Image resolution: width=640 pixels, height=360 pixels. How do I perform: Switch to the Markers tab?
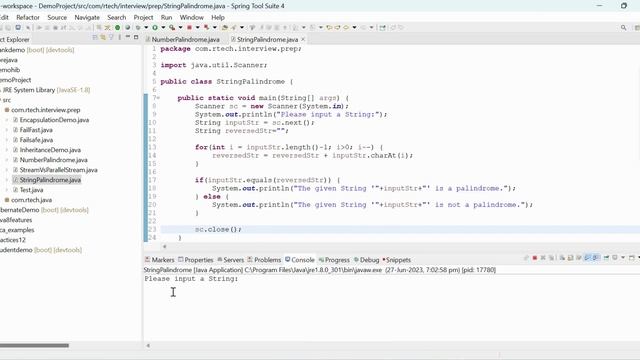[160, 260]
